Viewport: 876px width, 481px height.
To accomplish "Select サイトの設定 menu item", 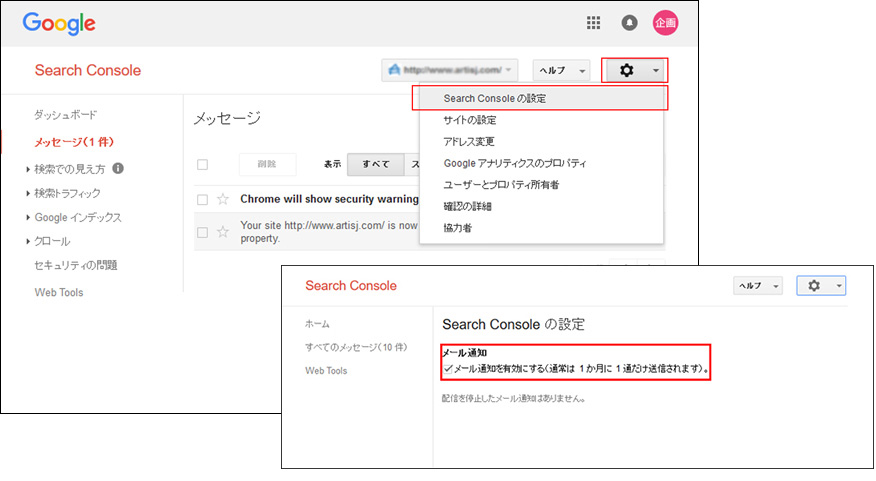I will pos(541,120).
